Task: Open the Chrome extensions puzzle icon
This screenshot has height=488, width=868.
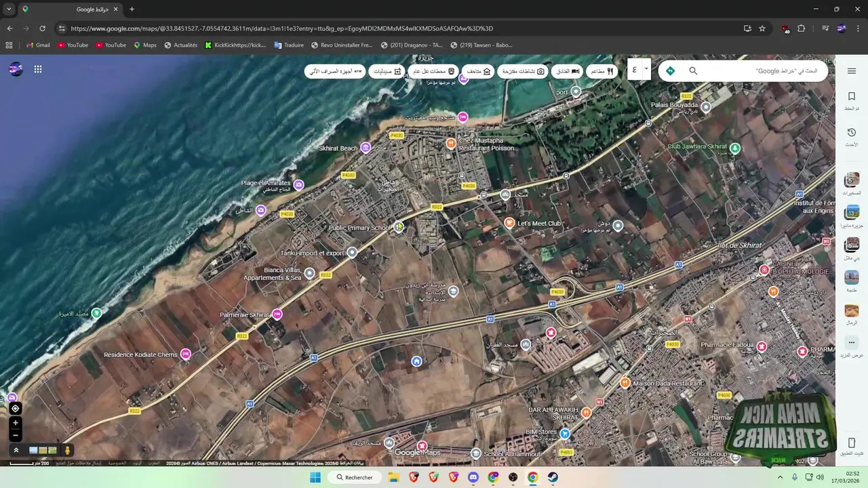Action: [802, 28]
